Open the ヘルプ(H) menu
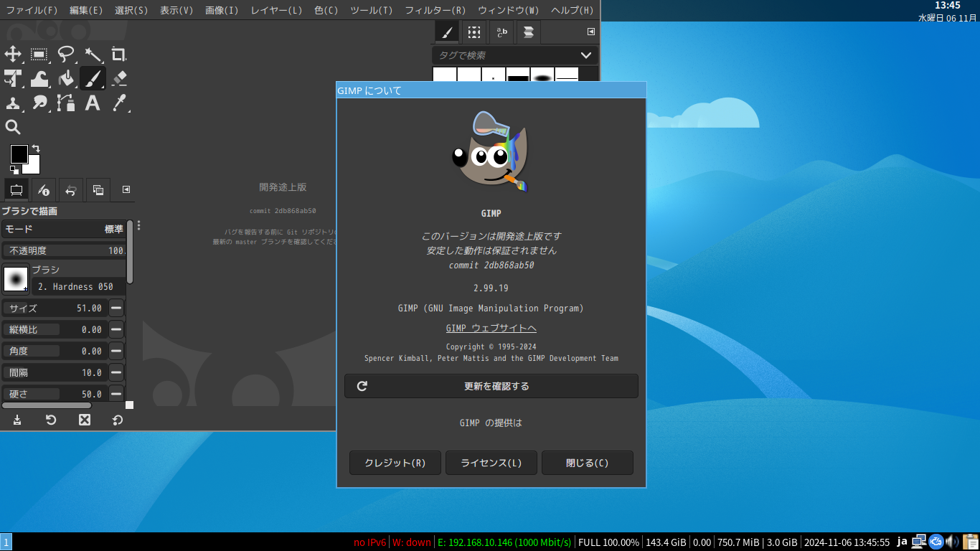 pyautogui.click(x=573, y=10)
